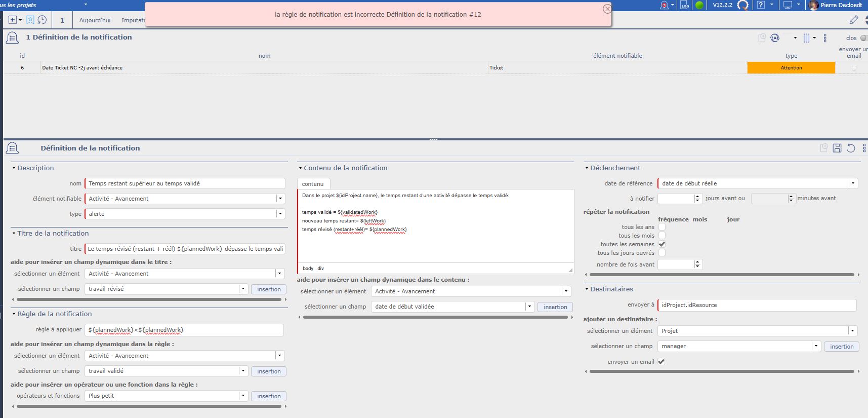Check the 'tous les mois' checkbox
This screenshot has width=868, height=418.
point(662,236)
